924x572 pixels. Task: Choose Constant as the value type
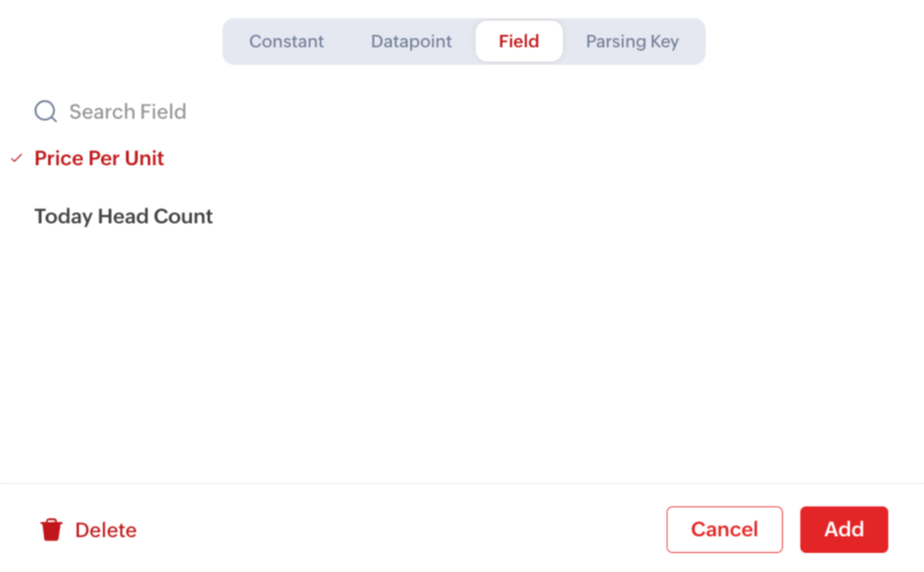tap(286, 42)
